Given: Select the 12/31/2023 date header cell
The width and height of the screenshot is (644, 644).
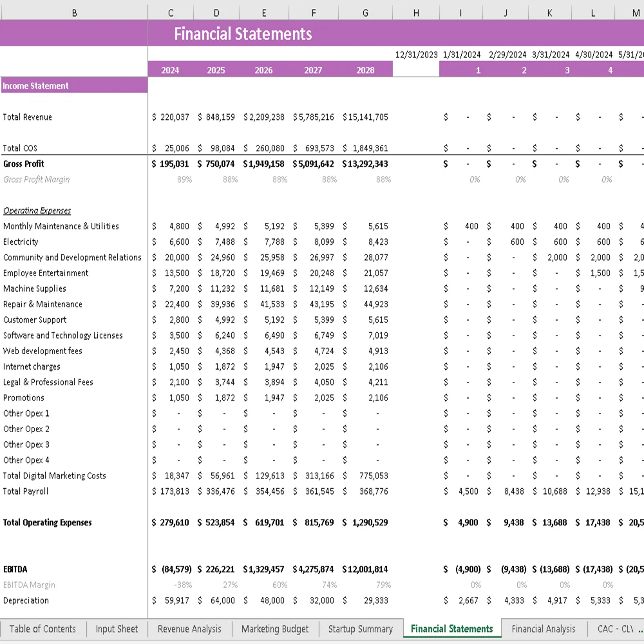Looking at the screenshot, I should [415, 54].
